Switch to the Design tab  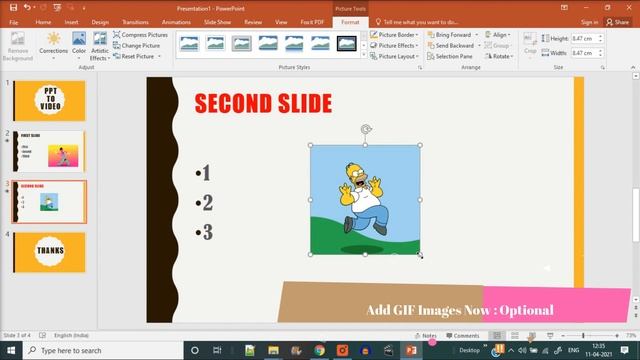coord(100,22)
